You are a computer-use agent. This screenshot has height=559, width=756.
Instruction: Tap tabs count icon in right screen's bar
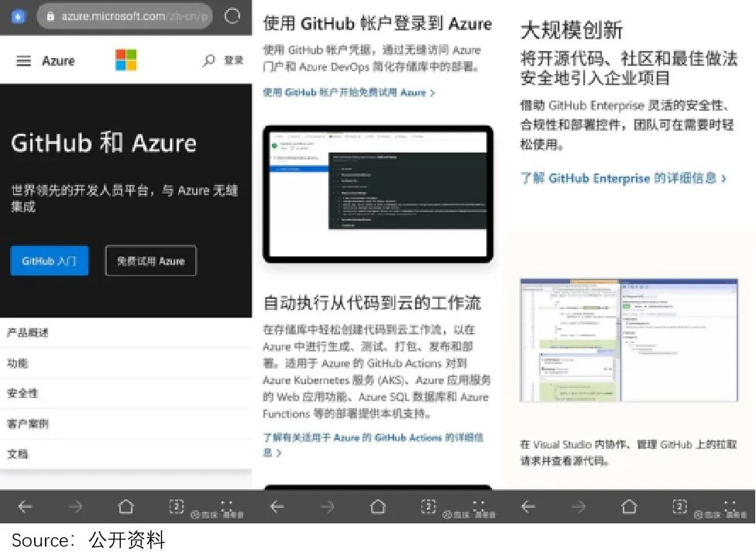click(x=680, y=506)
